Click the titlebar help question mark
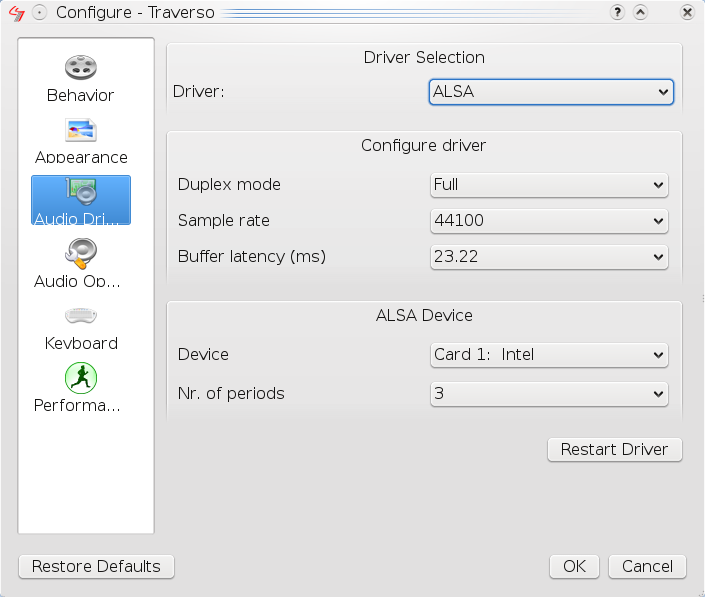This screenshot has width=705, height=597. pyautogui.click(x=618, y=13)
